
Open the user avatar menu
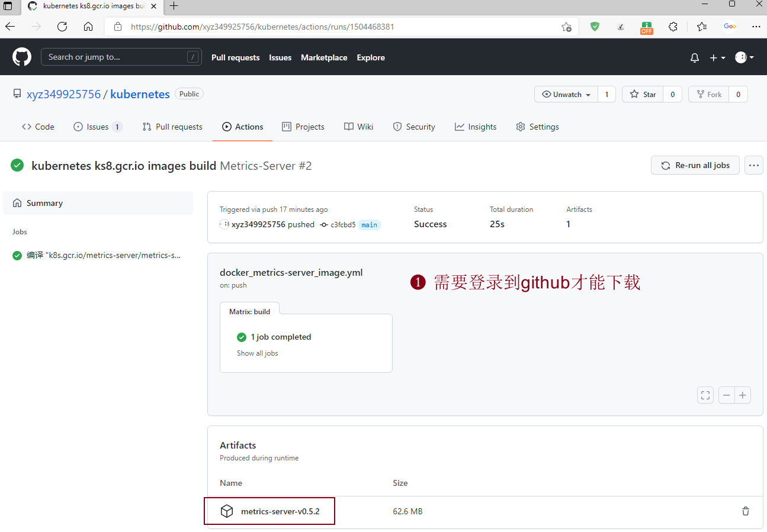[744, 57]
